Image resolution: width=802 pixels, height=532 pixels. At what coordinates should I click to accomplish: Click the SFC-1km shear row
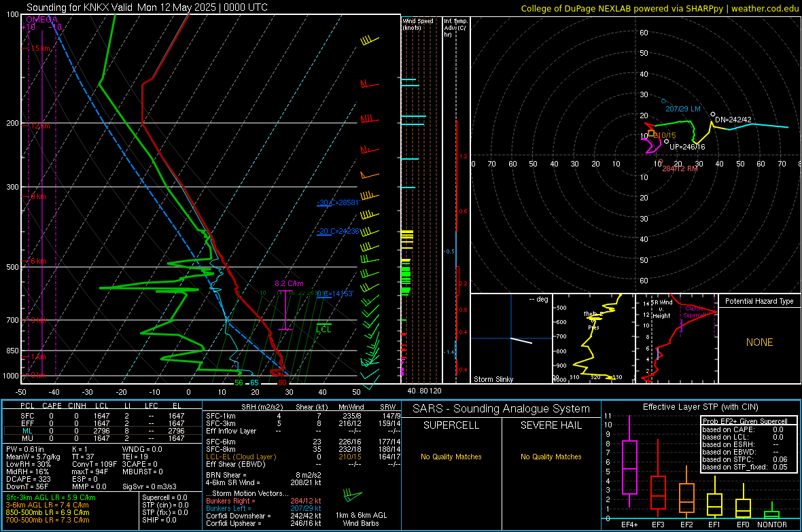pyautogui.click(x=303, y=416)
